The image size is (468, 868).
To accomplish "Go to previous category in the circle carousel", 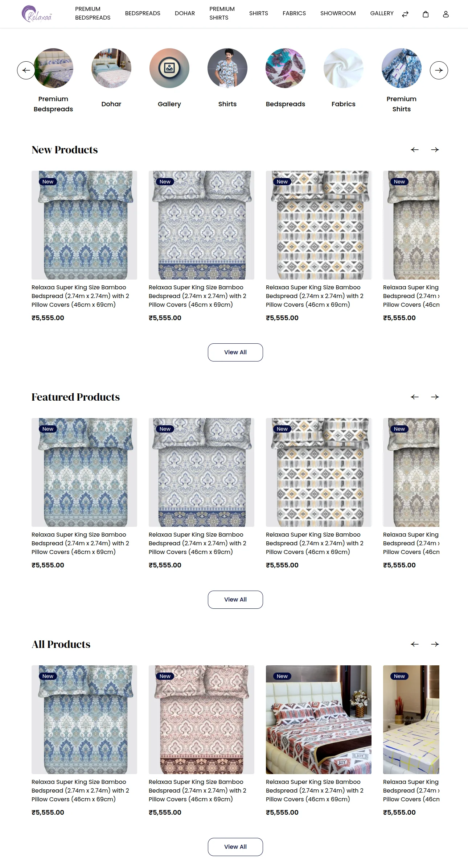I will 26,70.
